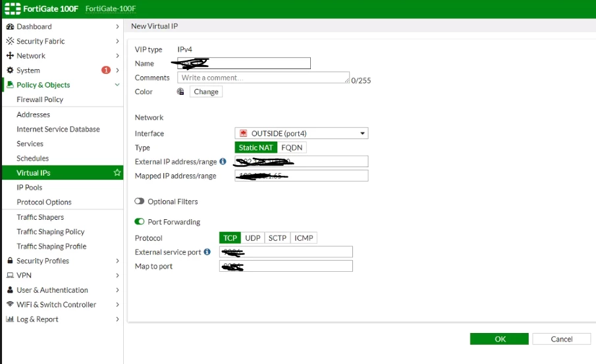Expand the Network menu chevron
This screenshot has height=364, width=596.
tap(117, 55)
